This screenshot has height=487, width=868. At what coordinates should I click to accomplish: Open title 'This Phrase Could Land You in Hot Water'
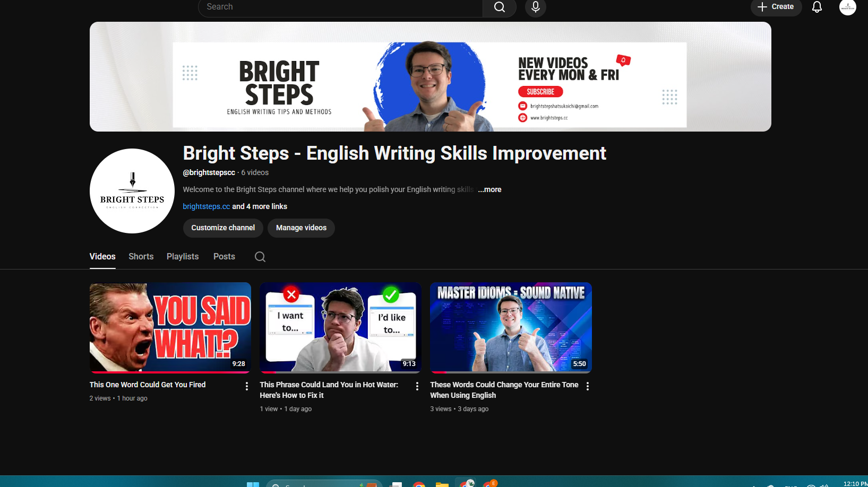[329, 390]
